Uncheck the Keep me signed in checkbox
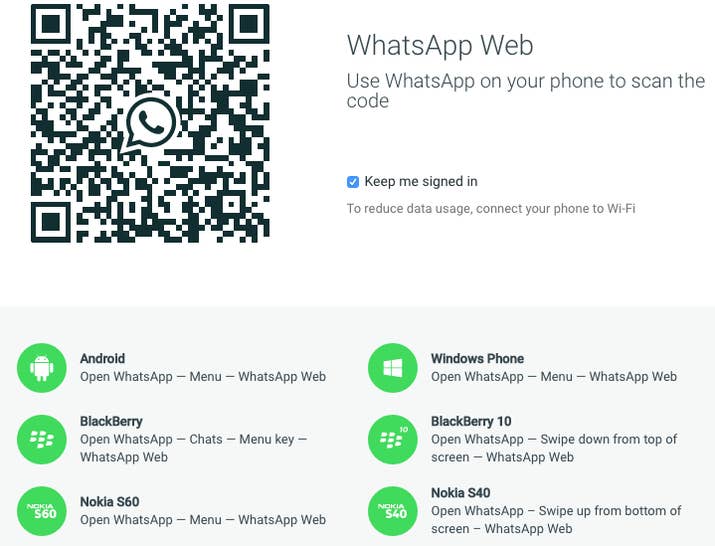Screen dimensions: 715x546 tap(353, 182)
